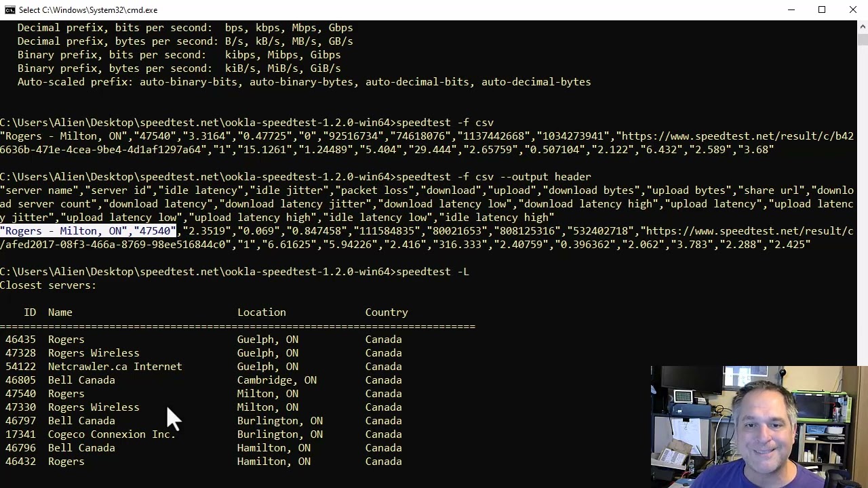Click the server ID 47540 in the server list

(20, 393)
